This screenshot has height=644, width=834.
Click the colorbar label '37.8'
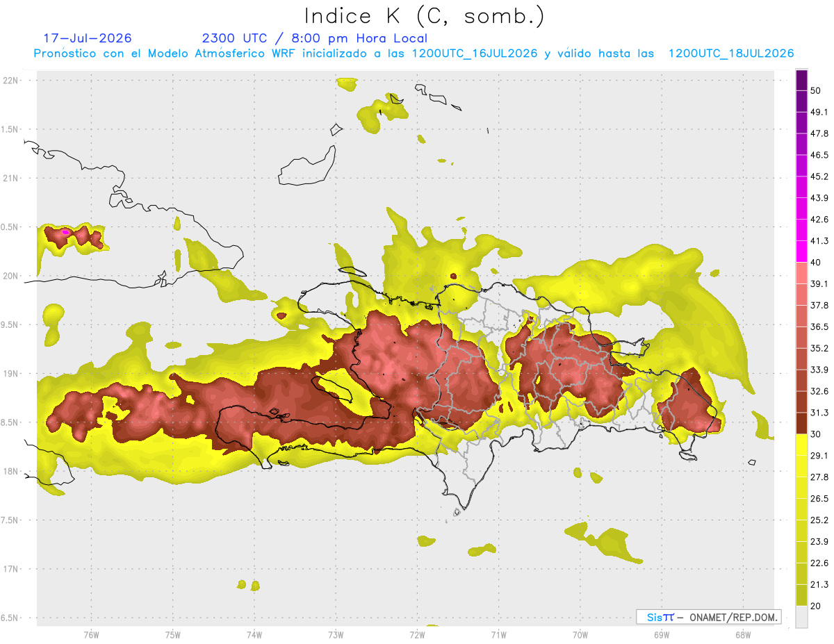(x=819, y=306)
